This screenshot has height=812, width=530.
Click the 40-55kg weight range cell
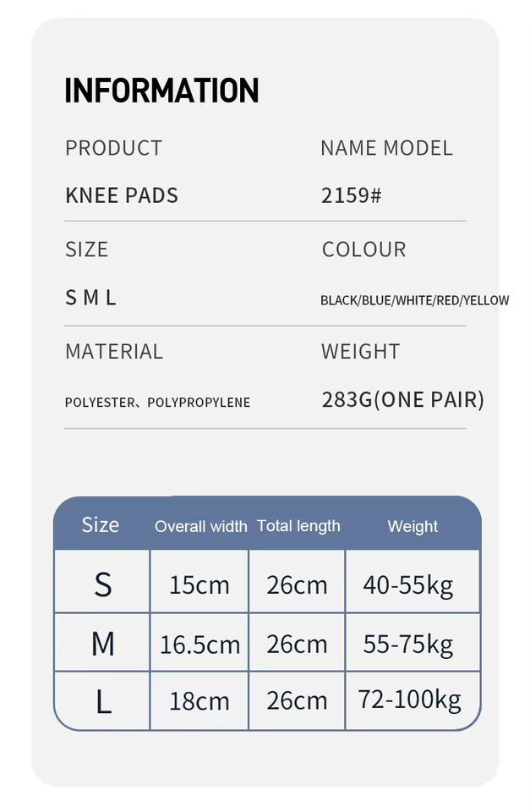coord(408,584)
